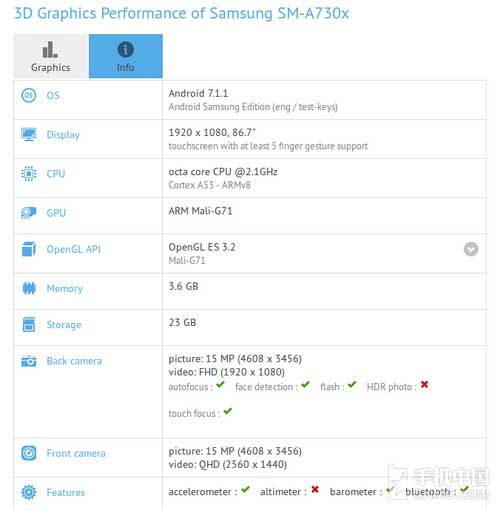
Task: Switch to the Graphics tab
Action: 50,56
